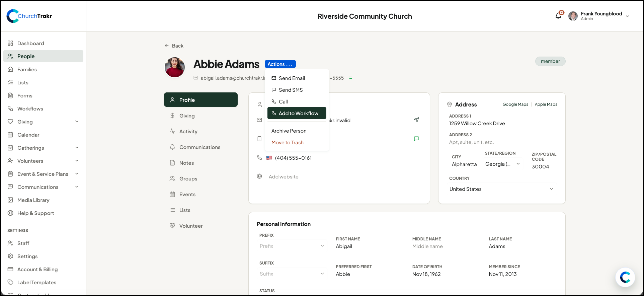Screen dimensions: 644x296
Task: Click the Address 1 field 1259 Willow Creek Drive
Action: coord(477,124)
